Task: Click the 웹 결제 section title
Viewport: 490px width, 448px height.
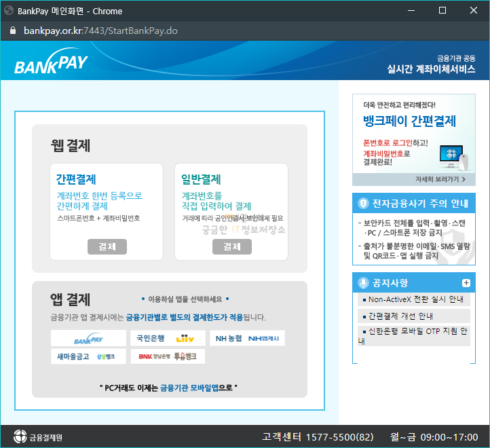Action: (x=71, y=146)
